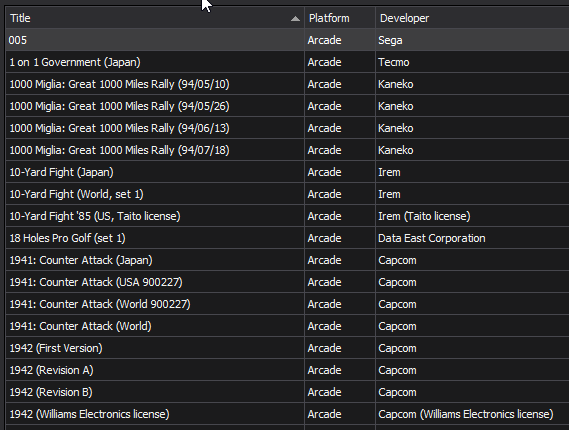This screenshot has height=430, width=569.
Task: Select 1000 Miglia Rally (94/05/26) entry
Action: click(287, 106)
